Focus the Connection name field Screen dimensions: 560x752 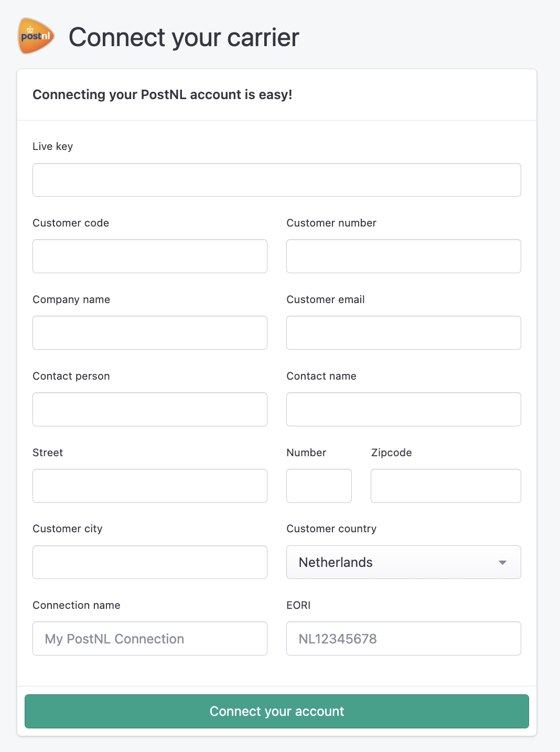coord(150,639)
